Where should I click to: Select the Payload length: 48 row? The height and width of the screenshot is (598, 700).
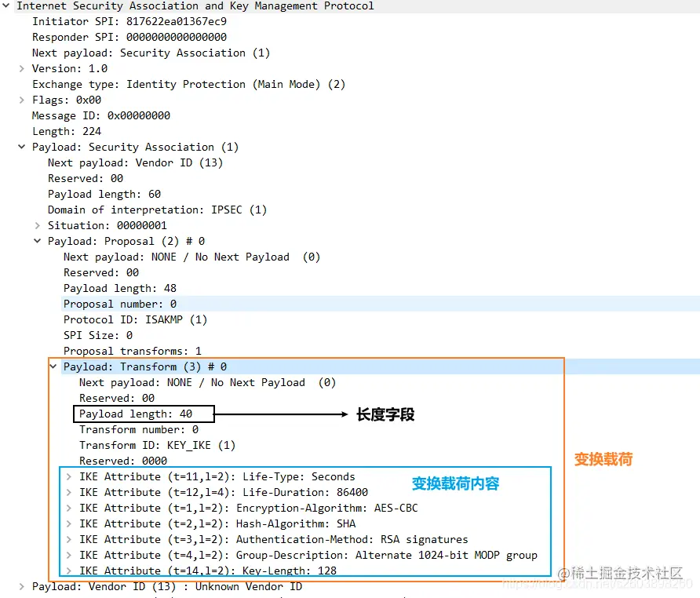coord(120,288)
